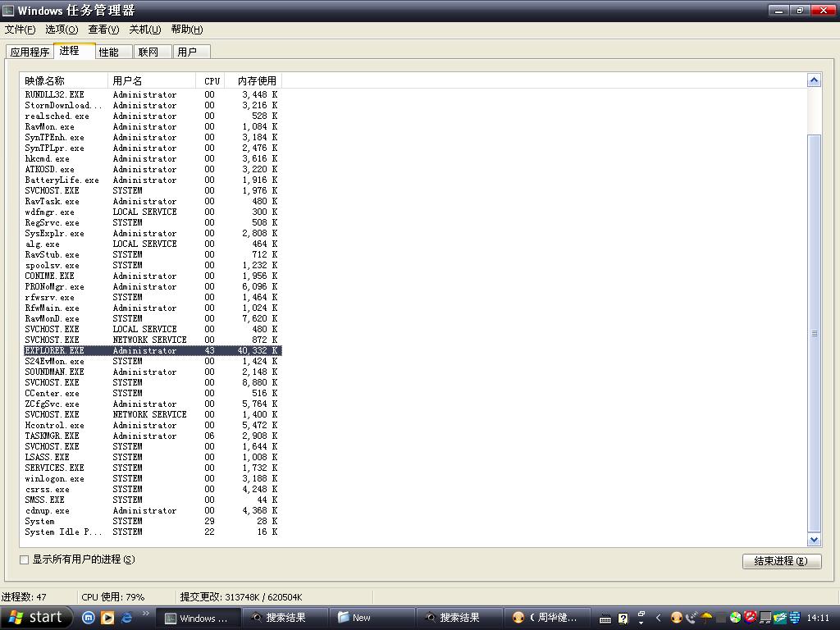The height and width of the screenshot is (630, 840).
Task: Expand hidden tray icons with the left arrow
Action: point(659,619)
